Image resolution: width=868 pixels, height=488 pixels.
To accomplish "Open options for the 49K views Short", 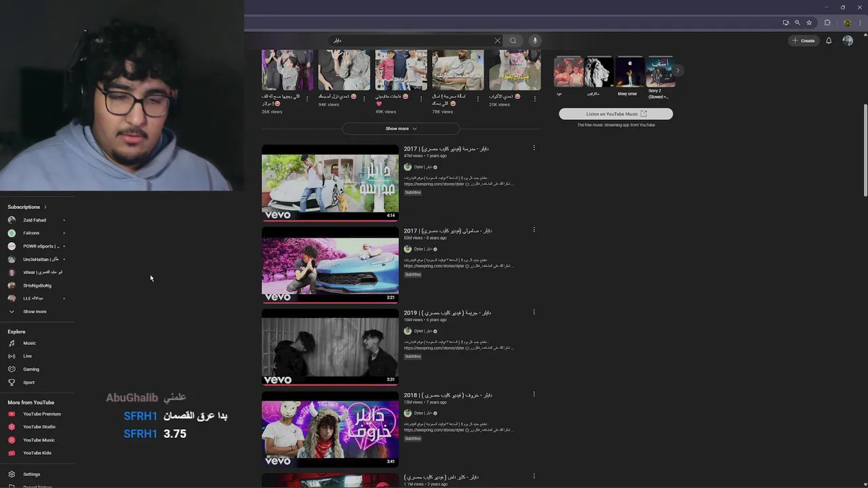I will 421,98.
